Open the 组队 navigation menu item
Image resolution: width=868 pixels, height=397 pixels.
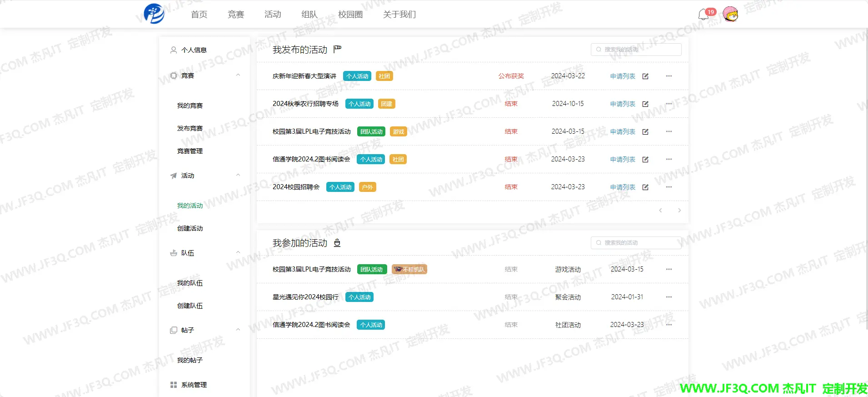(x=309, y=15)
